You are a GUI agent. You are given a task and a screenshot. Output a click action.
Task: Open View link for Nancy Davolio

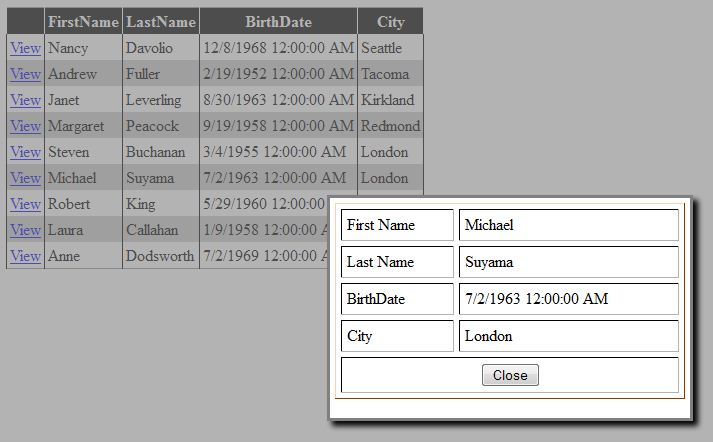26,48
